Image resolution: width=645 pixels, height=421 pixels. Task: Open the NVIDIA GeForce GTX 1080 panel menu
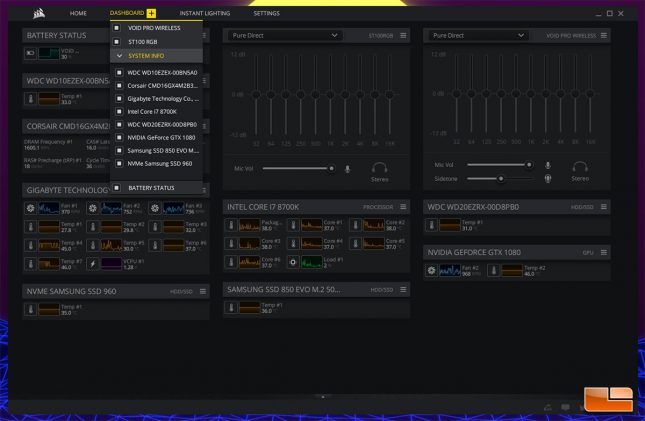click(x=603, y=252)
